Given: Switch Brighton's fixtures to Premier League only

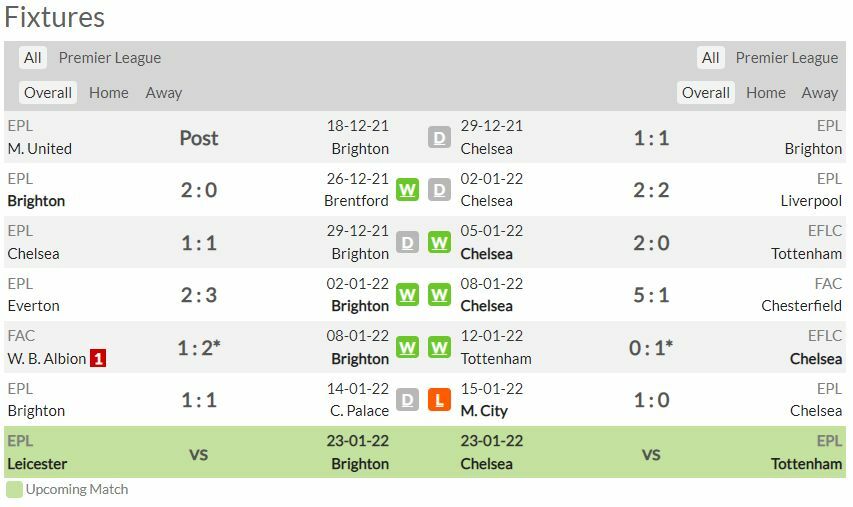Looking at the screenshot, I should click(x=110, y=58).
